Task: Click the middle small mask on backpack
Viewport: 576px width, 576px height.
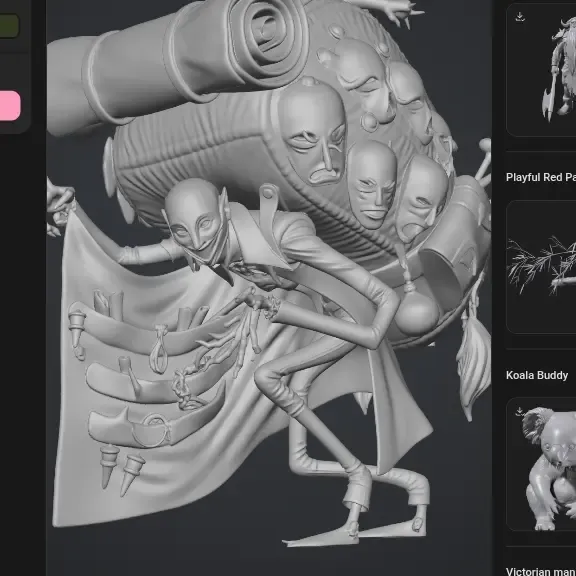Action: tap(372, 185)
